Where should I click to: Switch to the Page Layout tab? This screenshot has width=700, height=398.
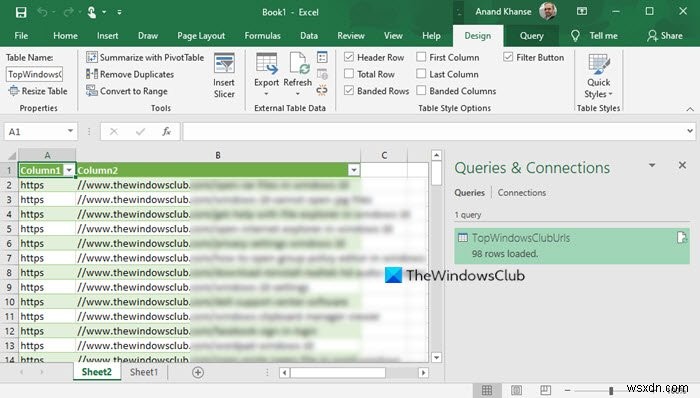click(201, 36)
